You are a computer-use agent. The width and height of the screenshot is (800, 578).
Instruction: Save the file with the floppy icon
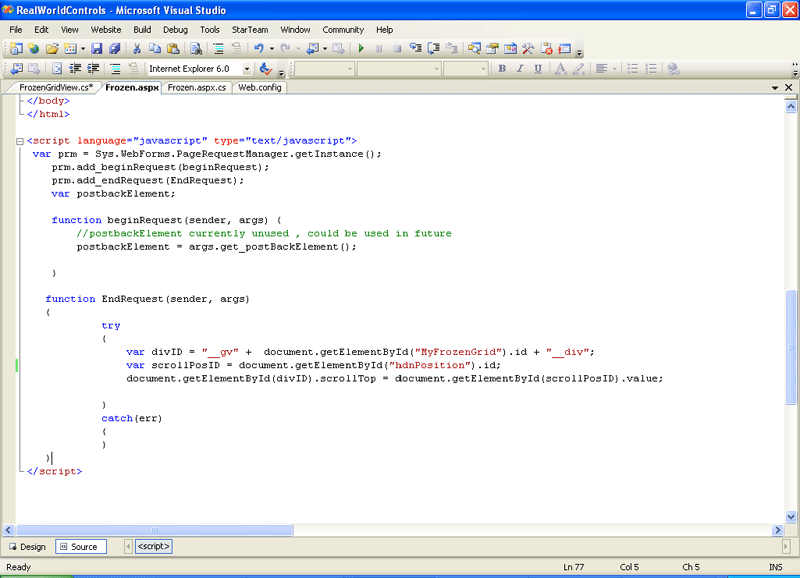click(96, 49)
